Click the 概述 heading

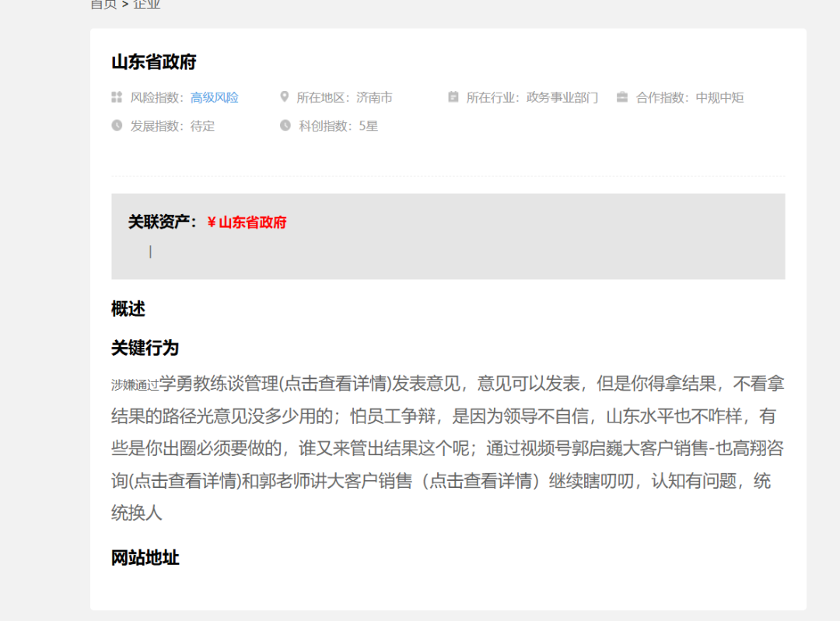(128, 309)
